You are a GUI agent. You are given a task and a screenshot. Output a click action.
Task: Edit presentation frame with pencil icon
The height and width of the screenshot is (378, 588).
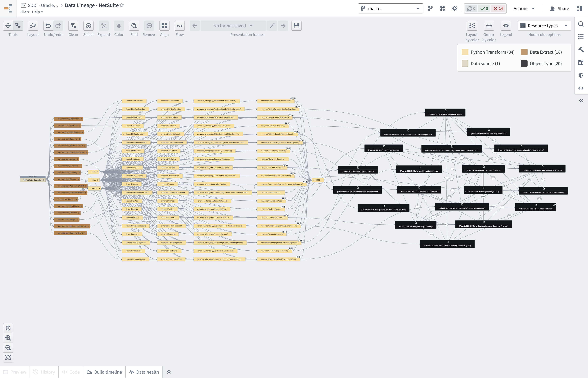[x=272, y=26]
